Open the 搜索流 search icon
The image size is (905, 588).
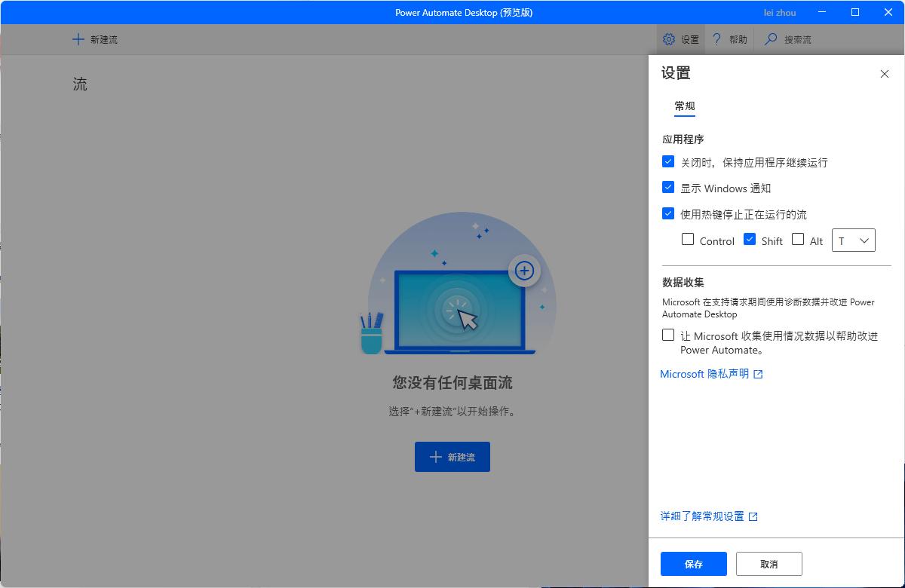coord(768,38)
